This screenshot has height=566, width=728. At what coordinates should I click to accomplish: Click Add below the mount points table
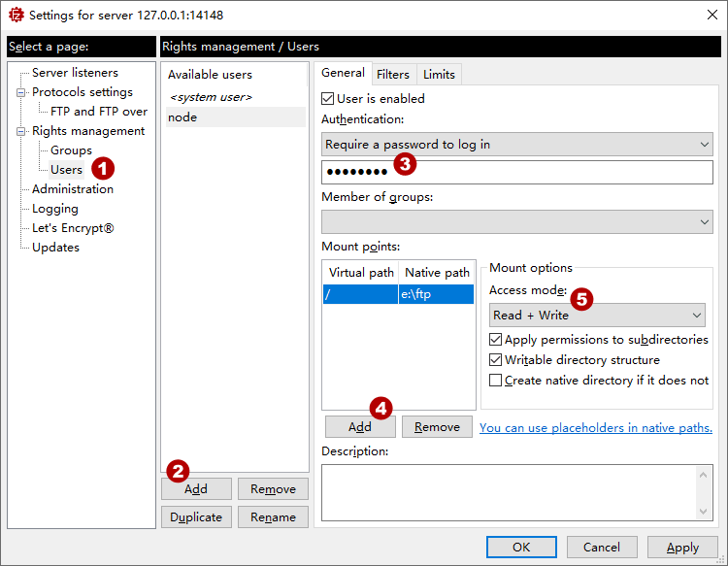coord(360,427)
